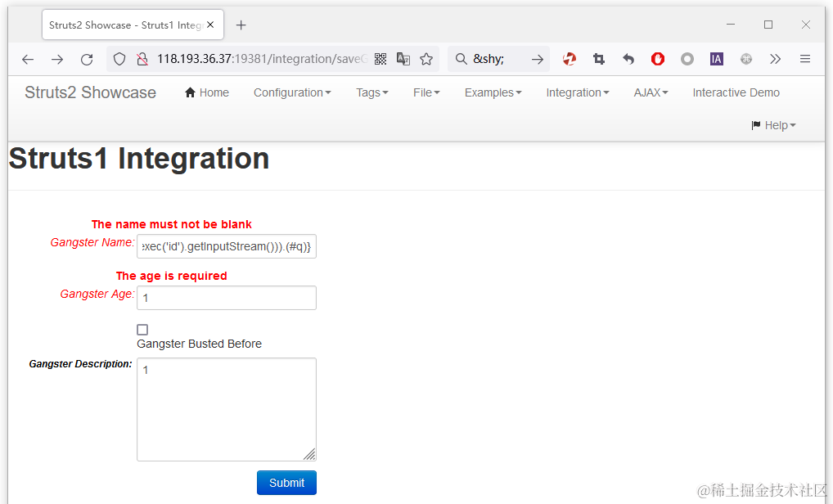Expand the Help dropdown menu
The height and width of the screenshot is (504, 833).
pos(773,125)
